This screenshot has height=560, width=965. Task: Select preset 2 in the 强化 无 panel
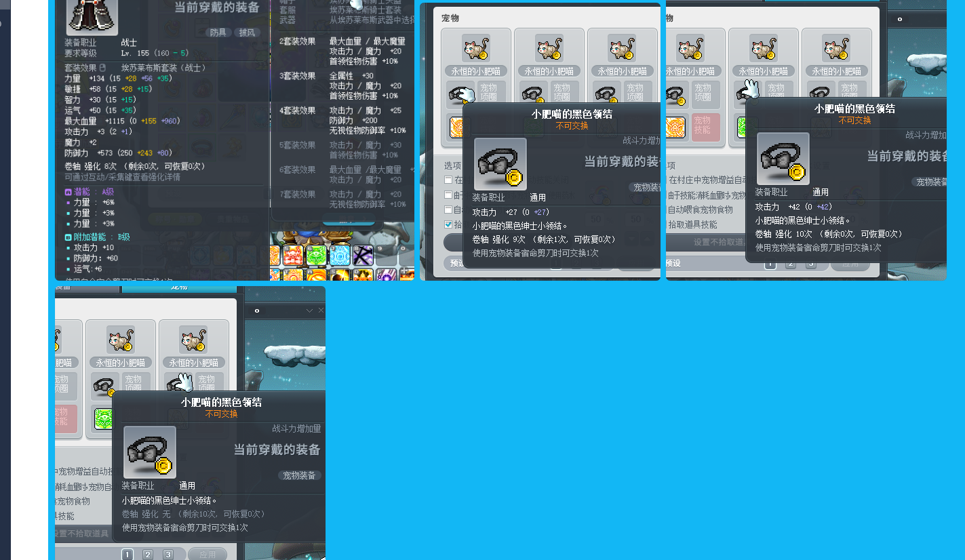[x=148, y=555]
